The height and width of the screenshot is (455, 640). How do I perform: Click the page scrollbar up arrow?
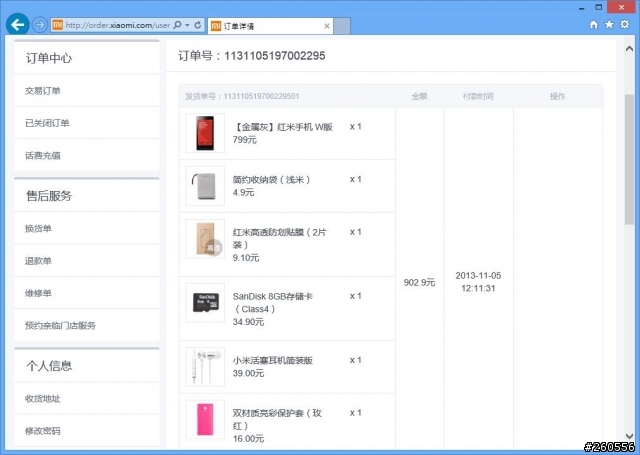(629, 49)
